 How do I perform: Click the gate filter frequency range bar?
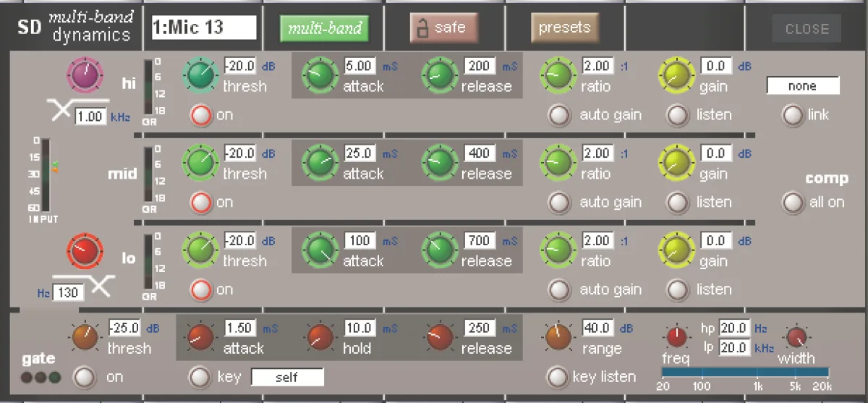coord(745,372)
